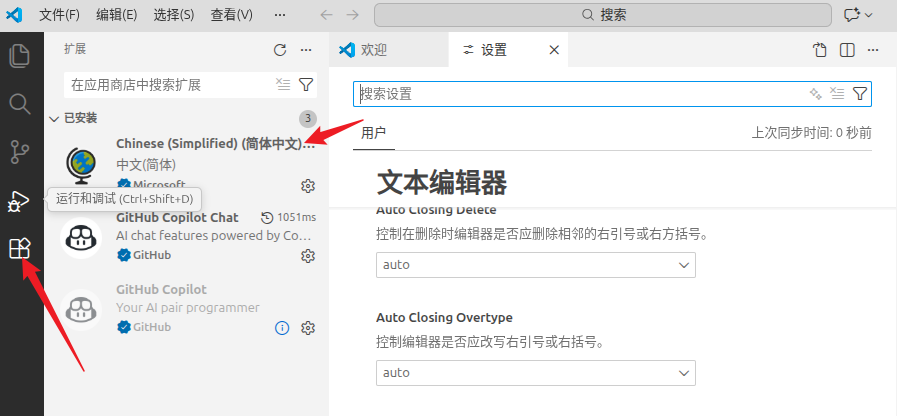Open the 查看(V) menu
Image resolution: width=897 pixels, height=416 pixels.
[231, 15]
